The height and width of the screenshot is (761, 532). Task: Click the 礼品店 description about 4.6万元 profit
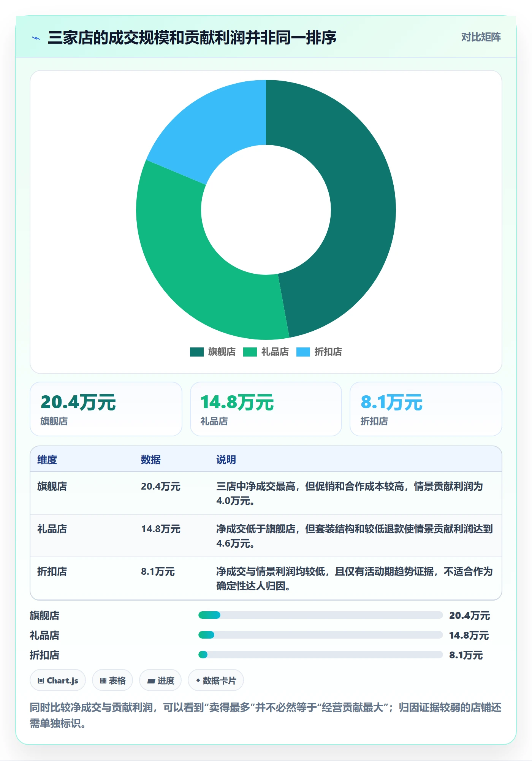(x=354, y=536)
